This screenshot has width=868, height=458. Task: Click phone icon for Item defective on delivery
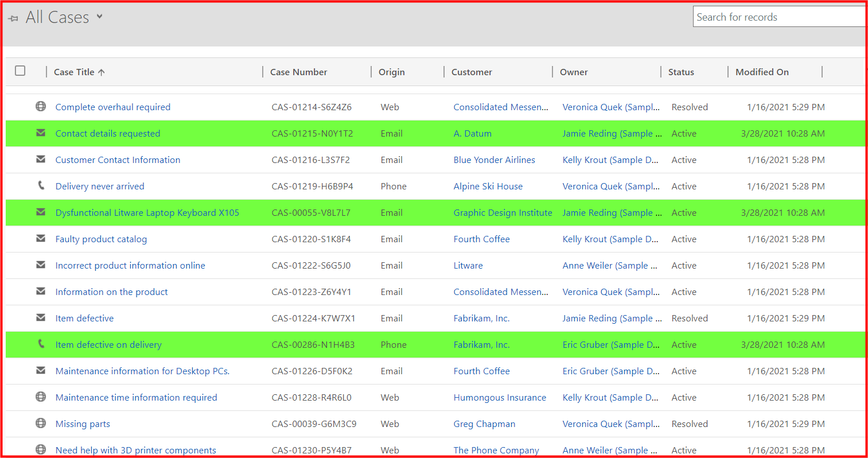pyautogui.click(x=41, y=344)
